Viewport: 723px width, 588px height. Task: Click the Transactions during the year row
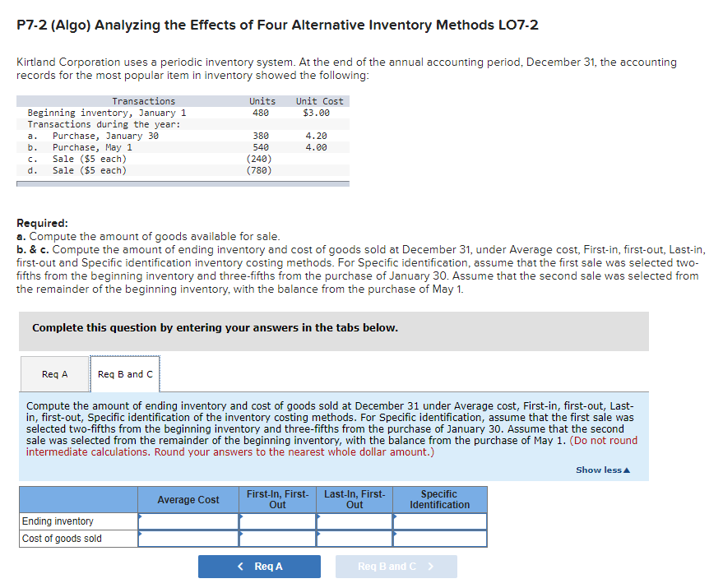pyautogui.click(x=183, y=124)
